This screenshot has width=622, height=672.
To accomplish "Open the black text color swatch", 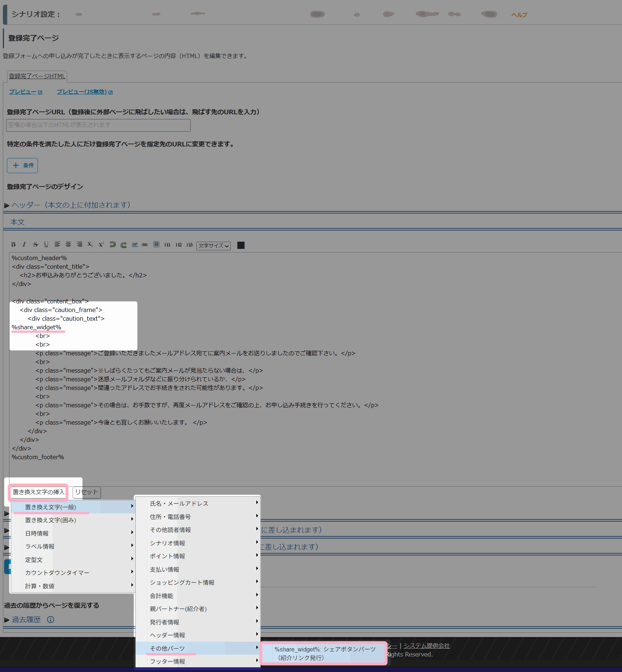I will [x=241, y=245].
